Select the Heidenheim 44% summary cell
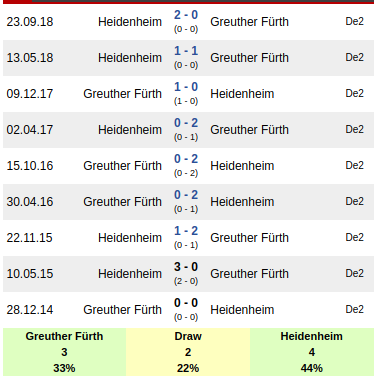The width and height of the screenshot is (374, 376). tap(312, 352)
